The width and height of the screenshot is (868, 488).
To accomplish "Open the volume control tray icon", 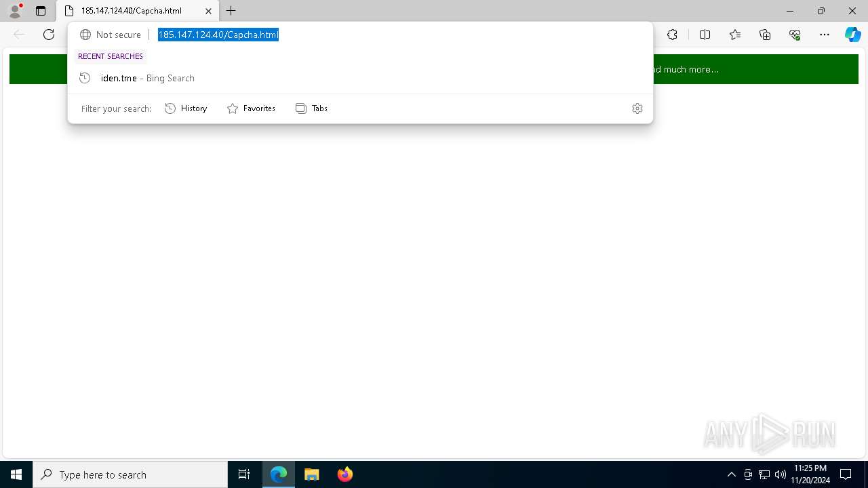I will (x=781, y=474).
